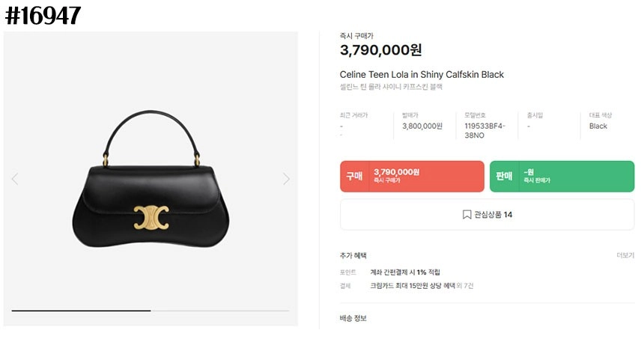This screenshot has width=644, height=357.
Task: Add to wishlist via 관심상품 14
Action: [x=487, y=215]
